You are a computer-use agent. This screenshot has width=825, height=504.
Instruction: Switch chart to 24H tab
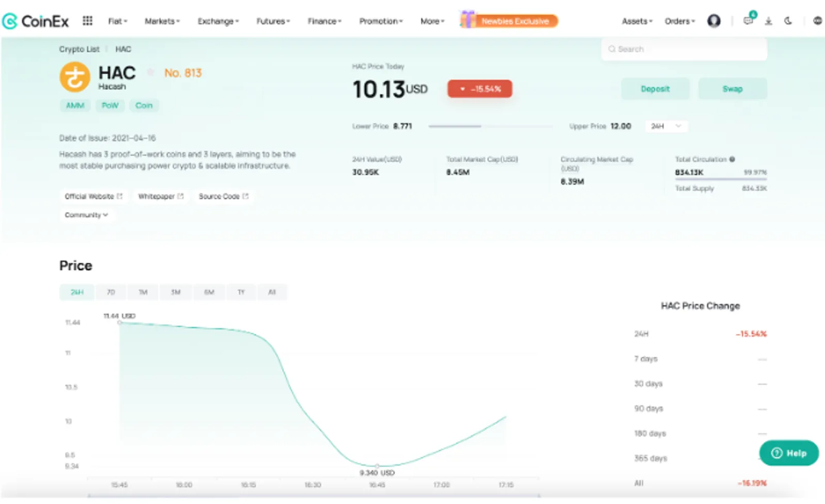[x=77, y=292]
